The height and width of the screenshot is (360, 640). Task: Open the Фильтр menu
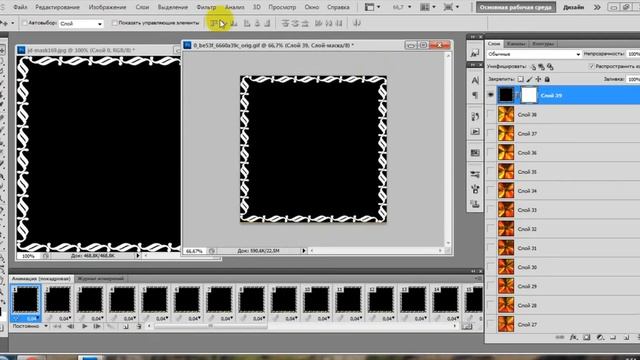click(206, 7)
